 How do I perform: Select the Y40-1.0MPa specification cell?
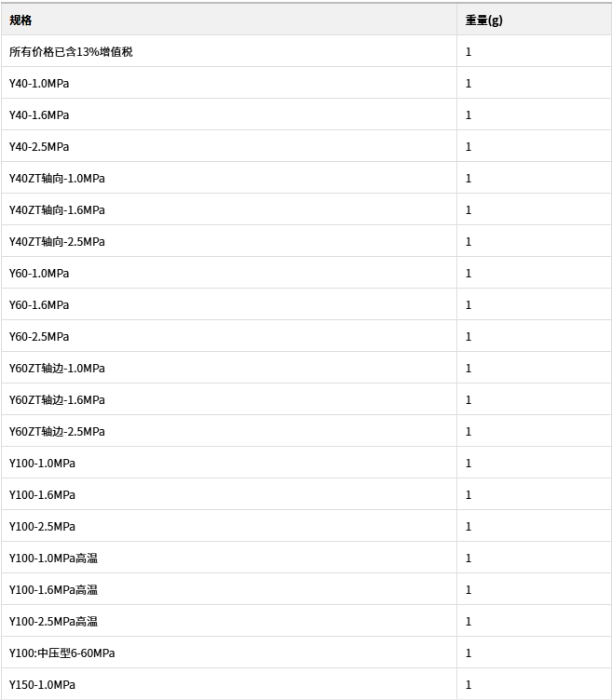point(229,84)
